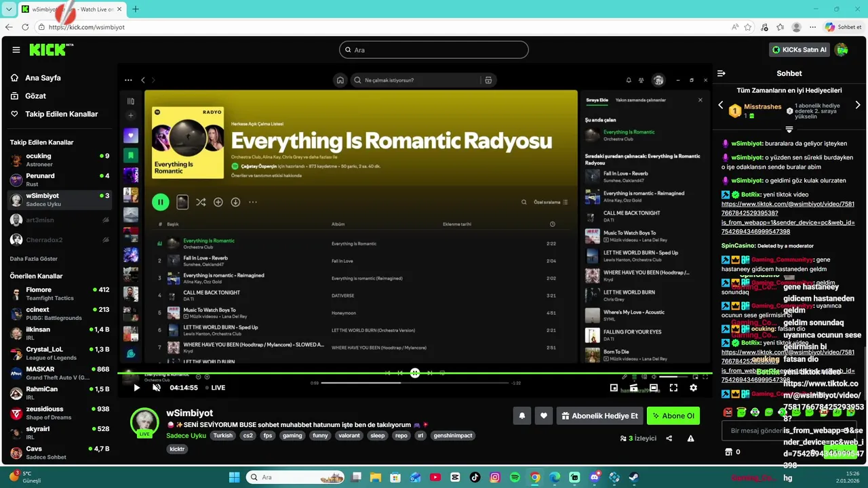
Task: Switch to Yakın zamanda çalınanlar tab
Action: [640, 100]
